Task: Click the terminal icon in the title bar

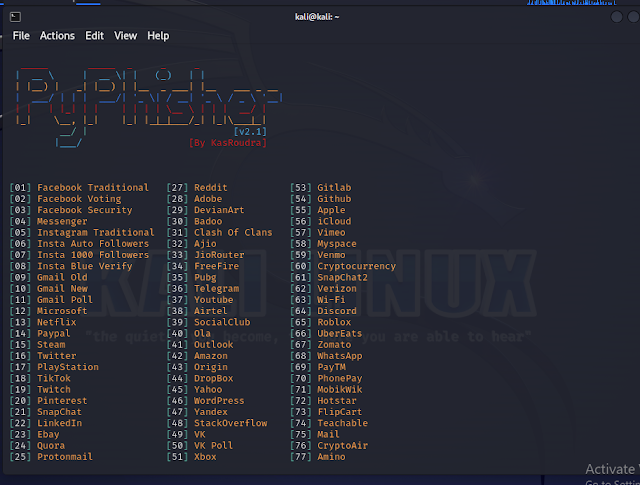Action: pyautogui.click(x=16, y=17)
